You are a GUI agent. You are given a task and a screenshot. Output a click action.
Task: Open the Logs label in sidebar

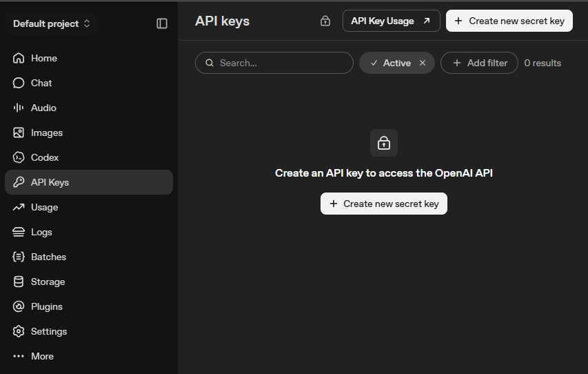tap(41, 232)
